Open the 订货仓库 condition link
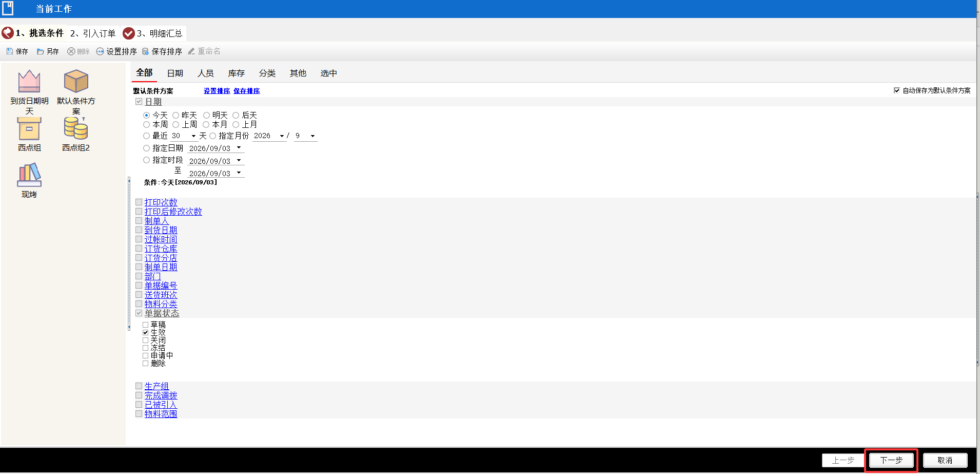 [x=161, y=249]
